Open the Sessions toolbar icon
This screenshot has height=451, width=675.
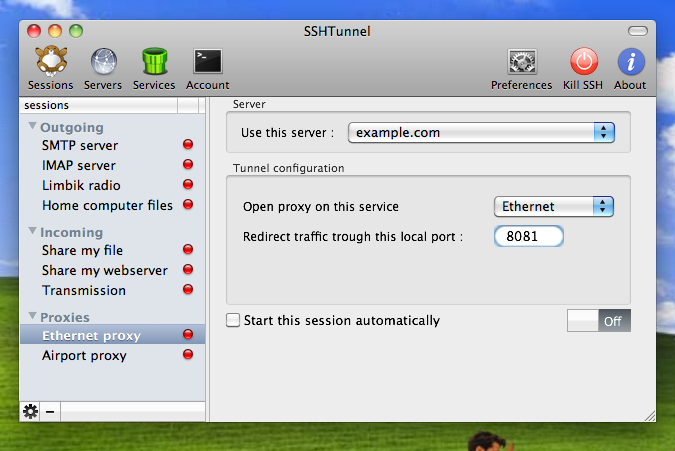pos(51,61)
